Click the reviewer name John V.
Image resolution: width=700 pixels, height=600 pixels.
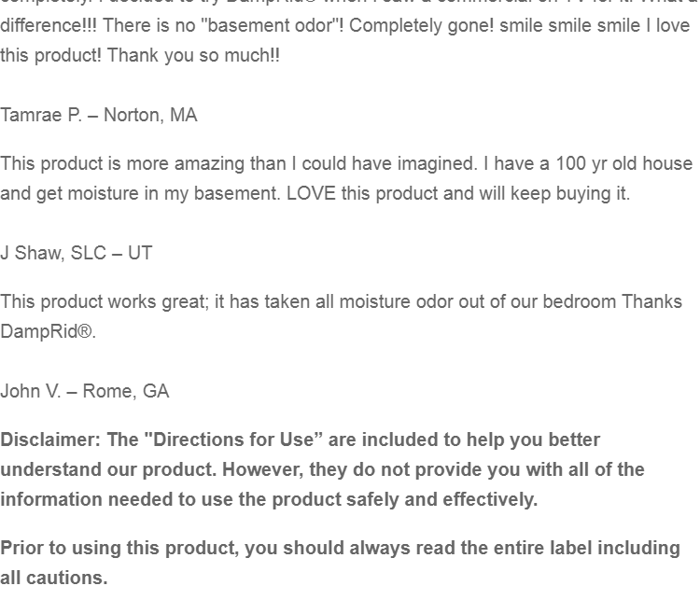31,391
